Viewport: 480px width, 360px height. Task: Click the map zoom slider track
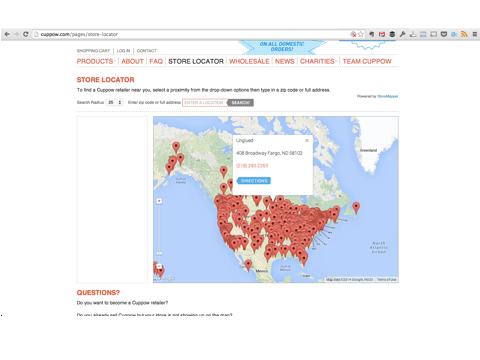tap(159, 233)
